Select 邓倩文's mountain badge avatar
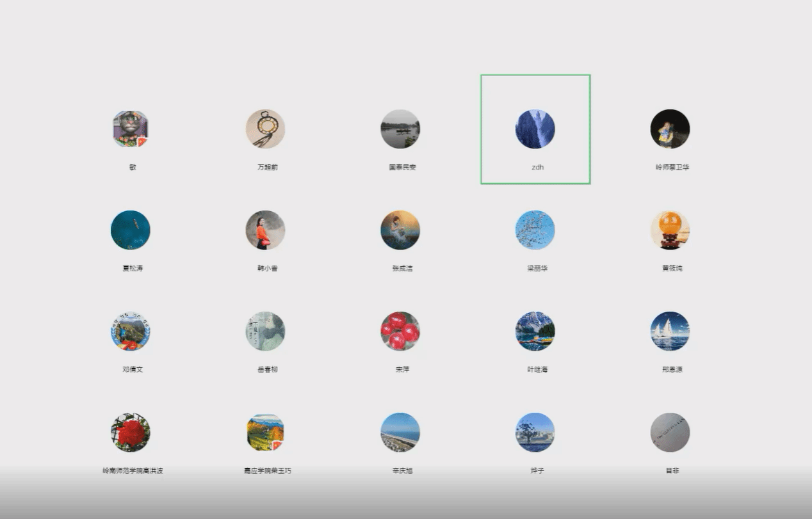This screenshot has height=519, width=812. coord(131,331)
